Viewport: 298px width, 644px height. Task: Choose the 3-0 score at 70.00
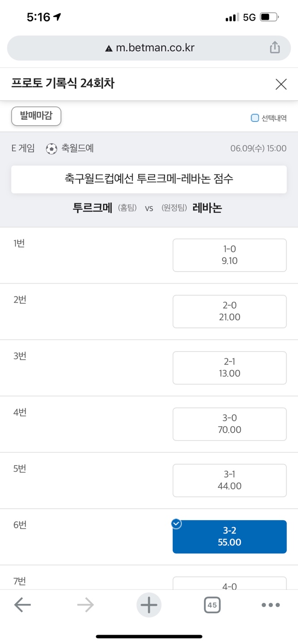pos(230,424)
